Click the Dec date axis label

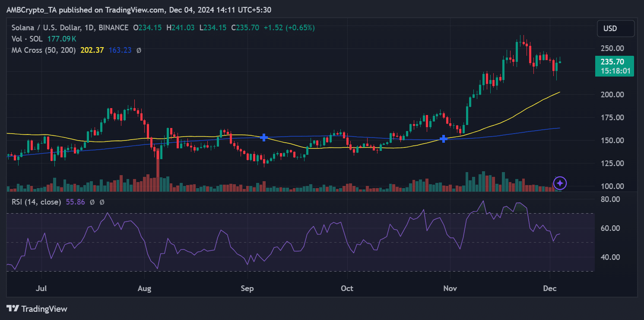pyautogui.click(x=550, y=288)
